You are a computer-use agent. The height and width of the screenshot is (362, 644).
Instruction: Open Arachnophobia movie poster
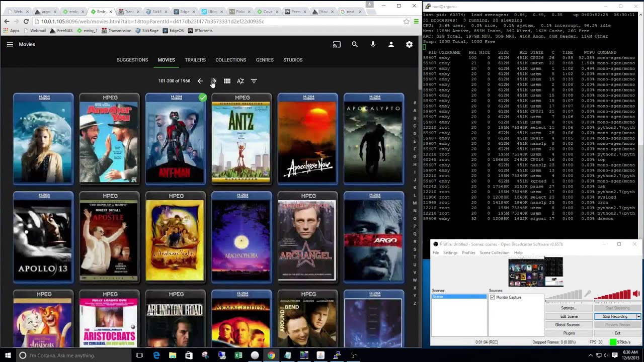(x=242, y=237)
